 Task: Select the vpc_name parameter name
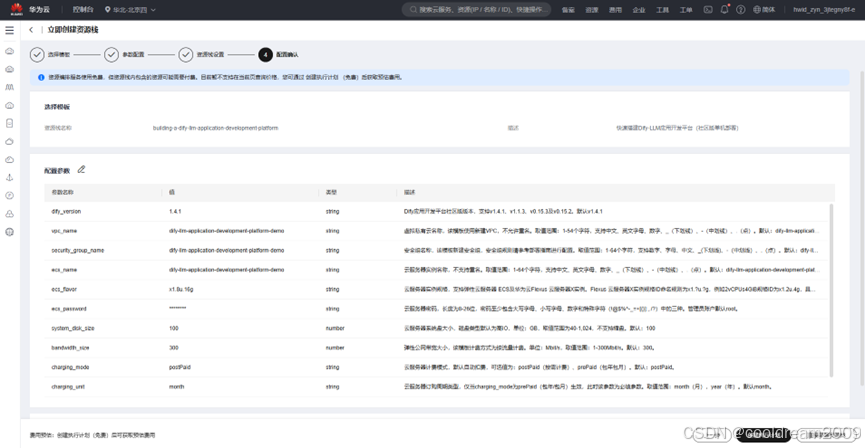(x=64, y=231)
